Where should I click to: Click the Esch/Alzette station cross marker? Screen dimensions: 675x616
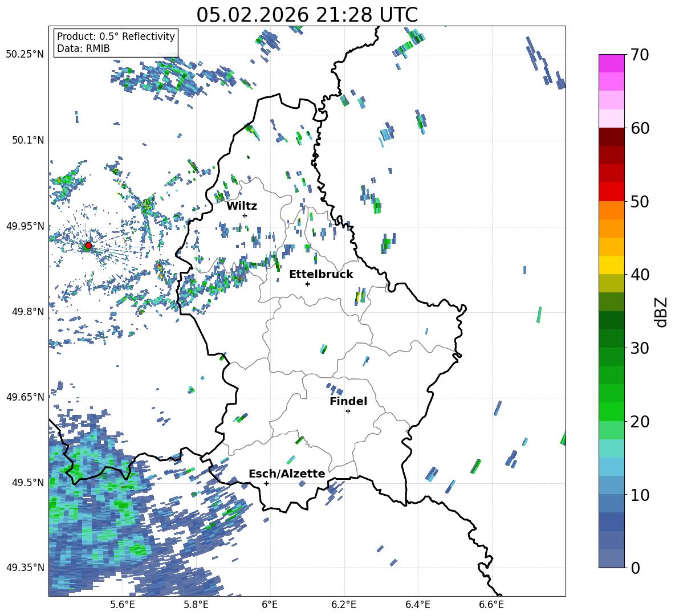click(266, 483)
